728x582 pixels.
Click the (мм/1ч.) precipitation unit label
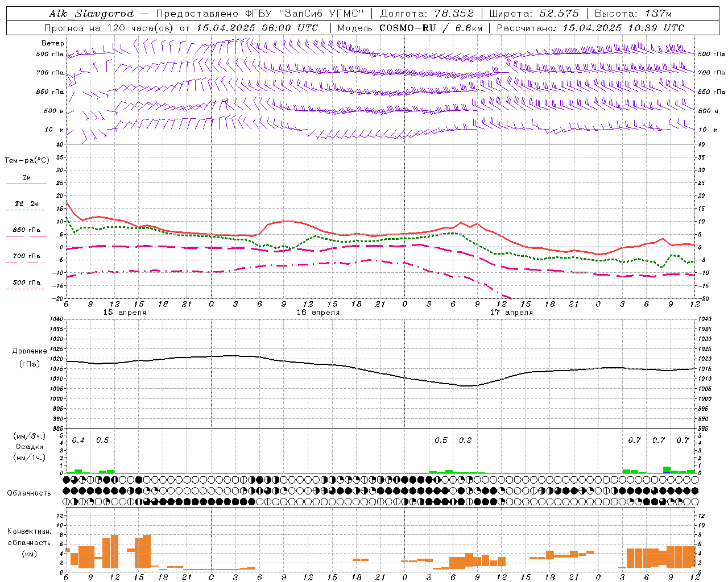pyautogui.click(x=30, y=457)
